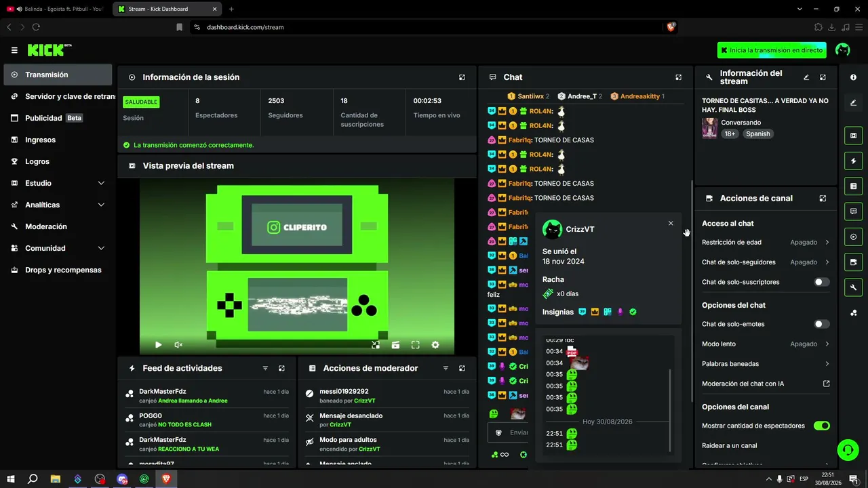868x488 pixels.
Task: Filter the Acciones de moderador list
Action: (446, 368)
